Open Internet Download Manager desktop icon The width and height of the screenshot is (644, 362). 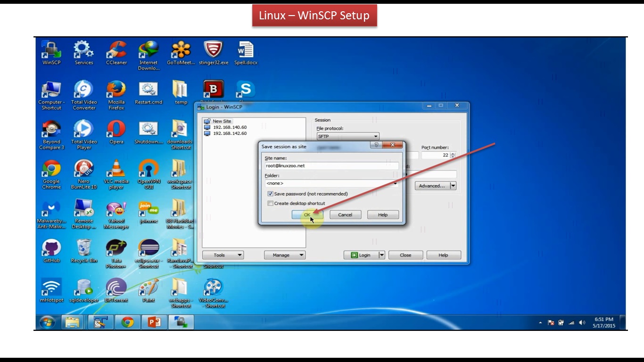(149, 56)
